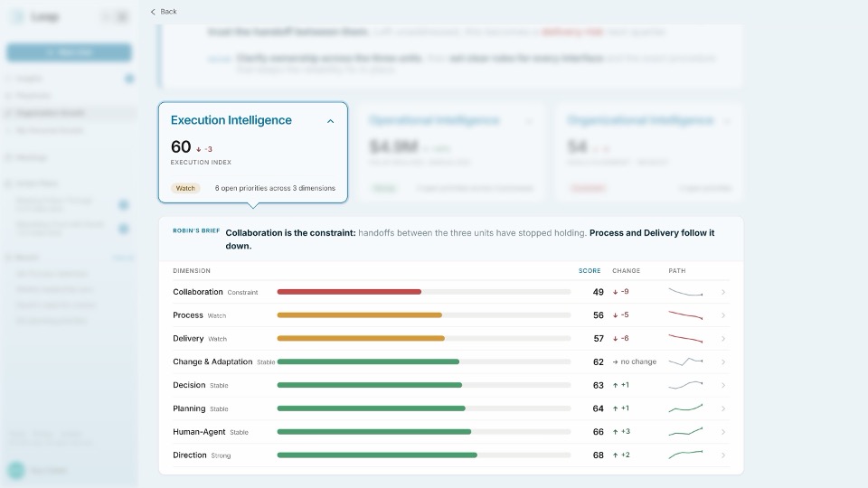Sort by the SCORE column header
Image resolution: width=868 pixels, height=488 pixels.
pyautogui.click(x=590, y=270)
